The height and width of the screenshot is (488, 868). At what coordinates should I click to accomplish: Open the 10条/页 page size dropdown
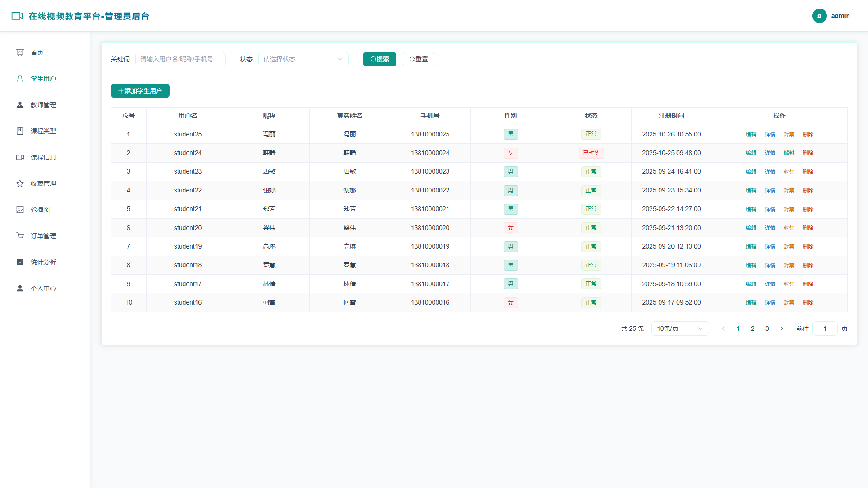(680, 328)
